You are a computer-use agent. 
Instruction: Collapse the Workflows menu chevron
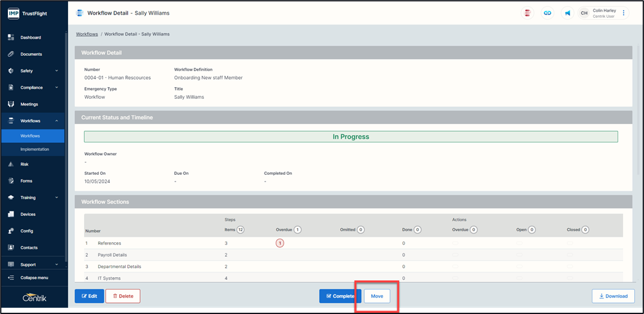tap(56, 121)
